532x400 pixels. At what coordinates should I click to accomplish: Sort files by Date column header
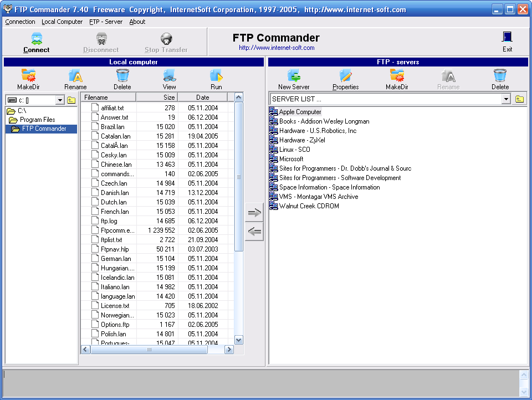203,98
